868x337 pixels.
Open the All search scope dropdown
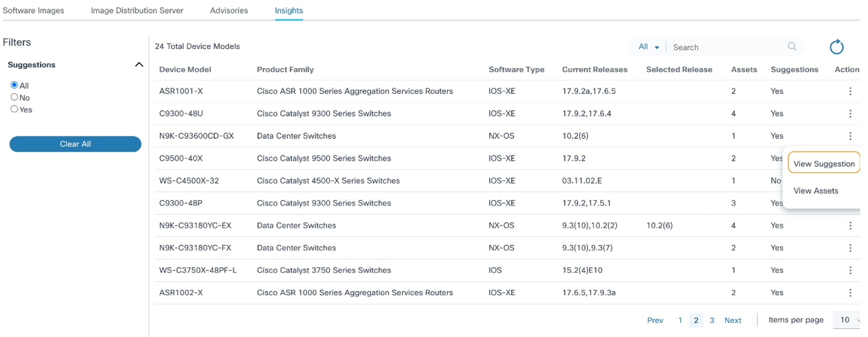649,47
